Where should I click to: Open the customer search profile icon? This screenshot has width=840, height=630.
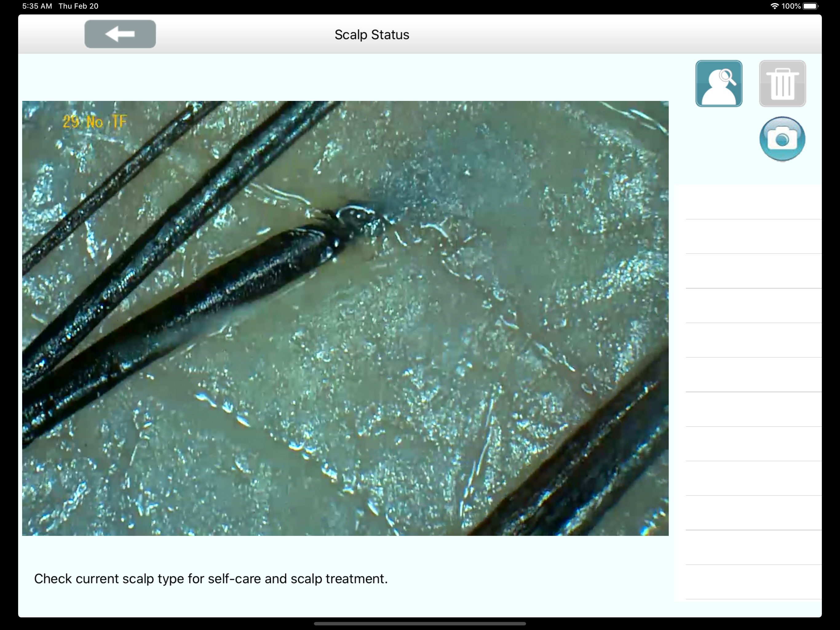tap(719, 83)
